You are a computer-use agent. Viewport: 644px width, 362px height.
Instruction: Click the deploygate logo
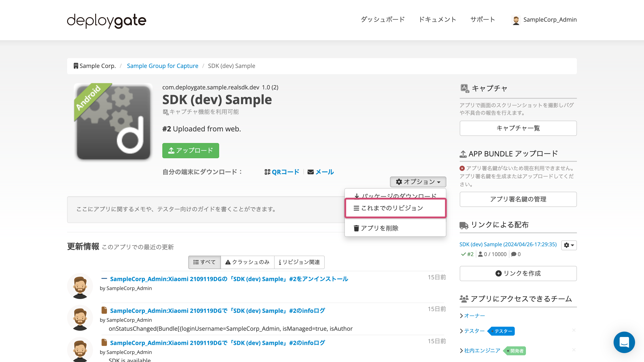106,21
